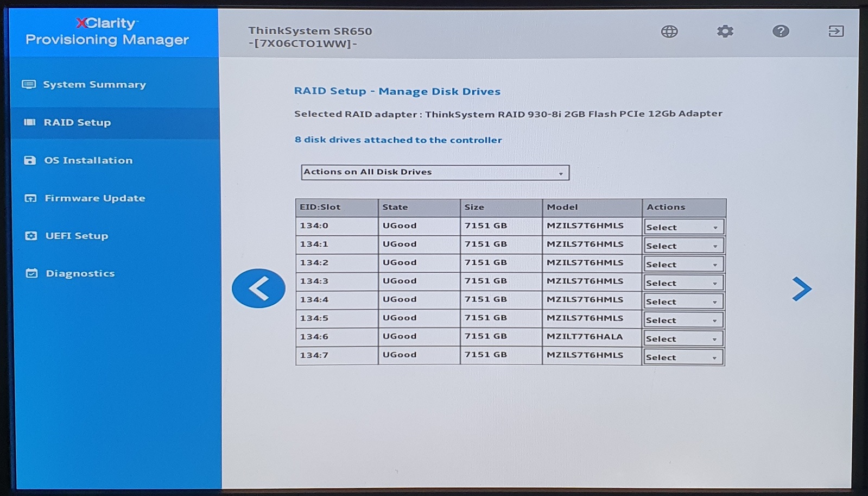The width and height of the screenshot is (868, 496).
Task: Open Select dropdown for drive 134:7
Action: (683, 356)
